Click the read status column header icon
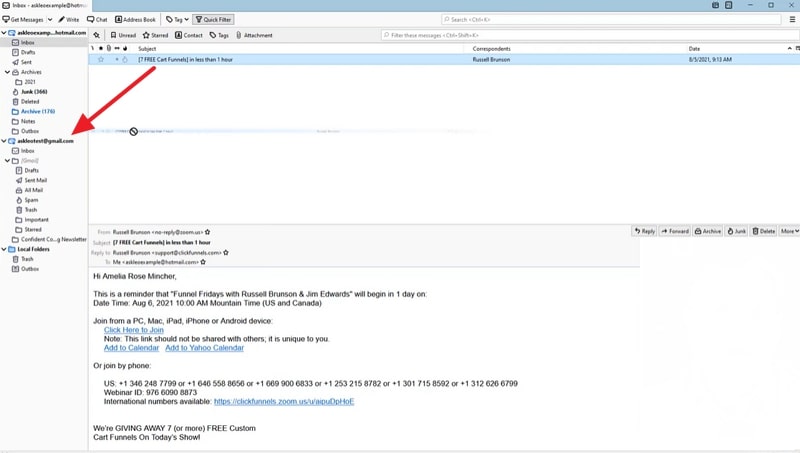This screenshot has height=453, width=800. pos(117,48)
